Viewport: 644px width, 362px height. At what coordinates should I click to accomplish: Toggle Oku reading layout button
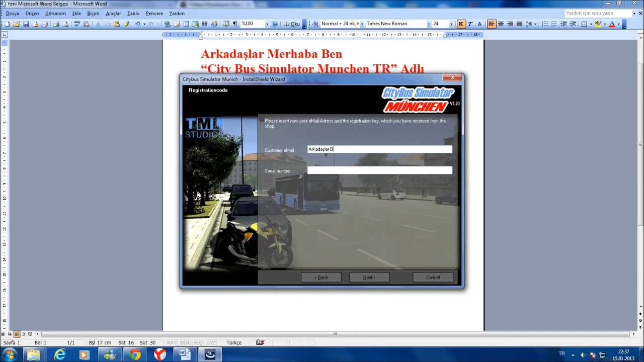tap(292, 24)
